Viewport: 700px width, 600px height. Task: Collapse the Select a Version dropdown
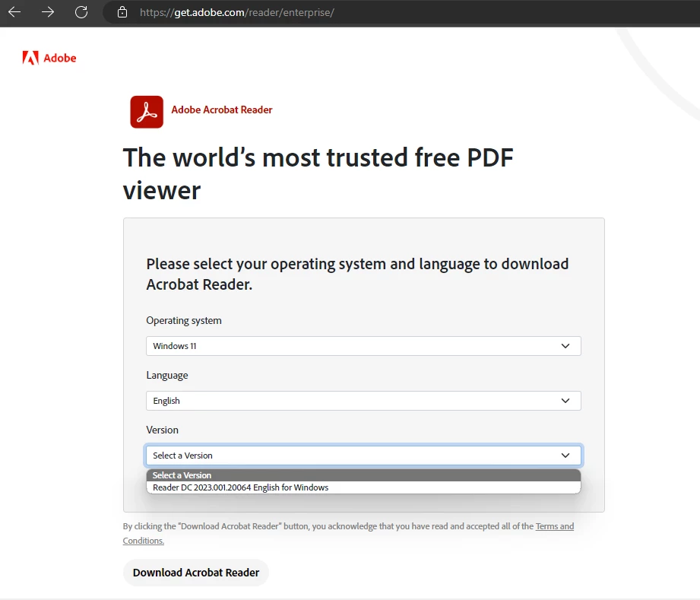click(363, 456)
